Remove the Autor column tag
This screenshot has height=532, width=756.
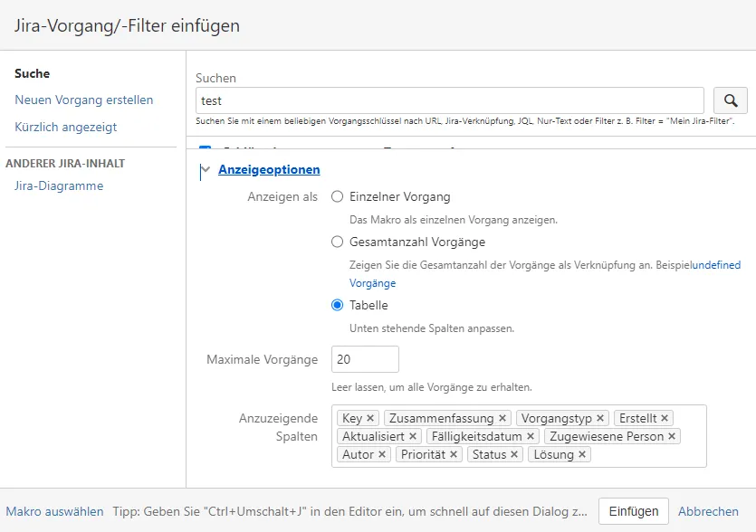(x=382, y=454)
